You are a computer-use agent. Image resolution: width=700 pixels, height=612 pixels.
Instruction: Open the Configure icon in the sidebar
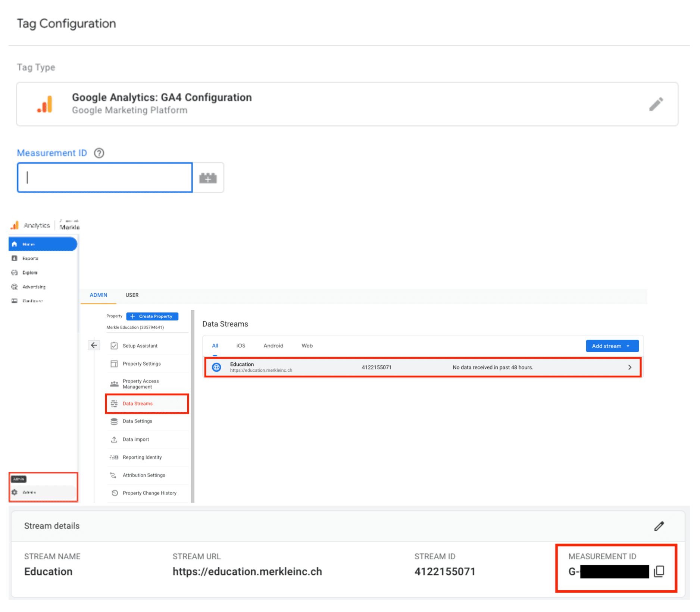tap(15, 301)
